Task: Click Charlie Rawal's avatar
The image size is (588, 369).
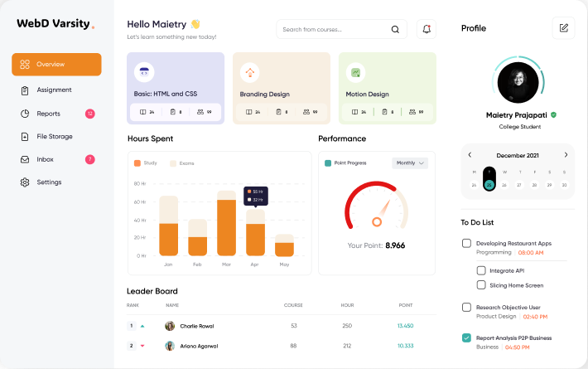Action: [x=170, y=326]
